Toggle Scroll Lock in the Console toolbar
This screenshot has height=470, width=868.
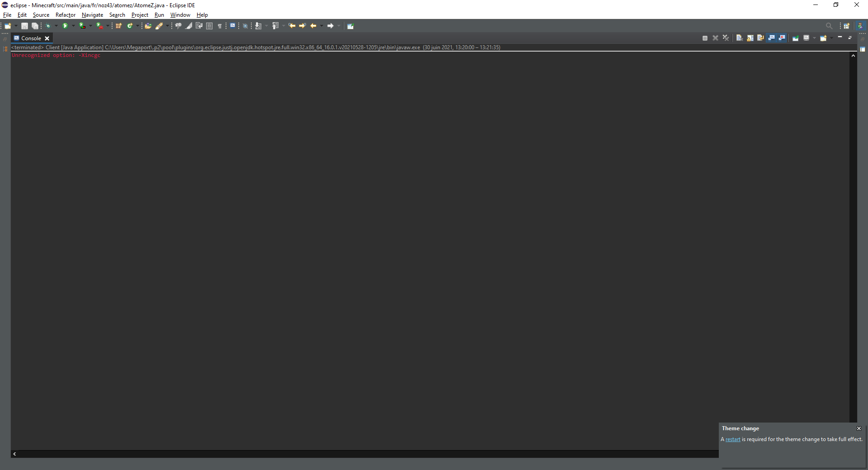750,38
